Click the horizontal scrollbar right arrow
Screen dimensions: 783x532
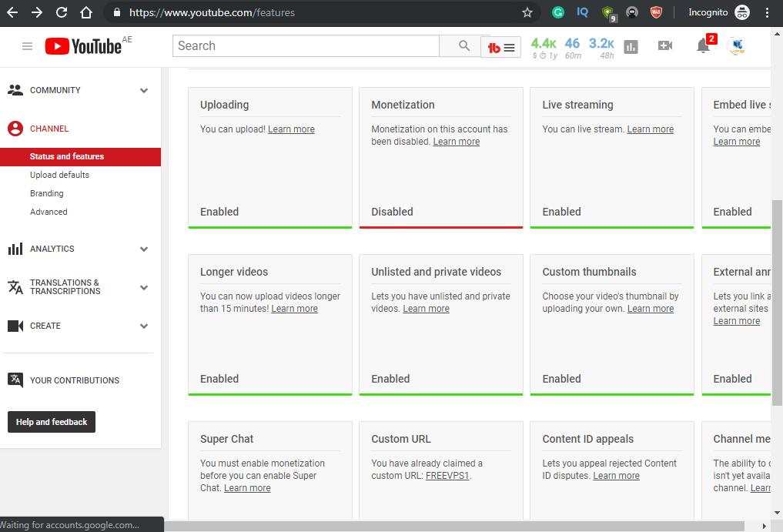point(764,526)
